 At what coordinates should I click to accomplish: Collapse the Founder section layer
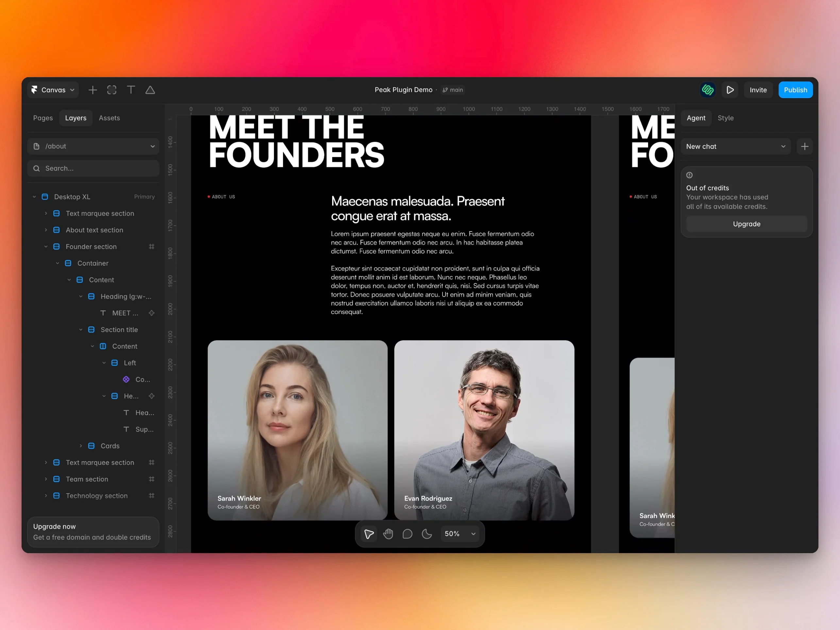pyautogui.click(x=46, y=247)
